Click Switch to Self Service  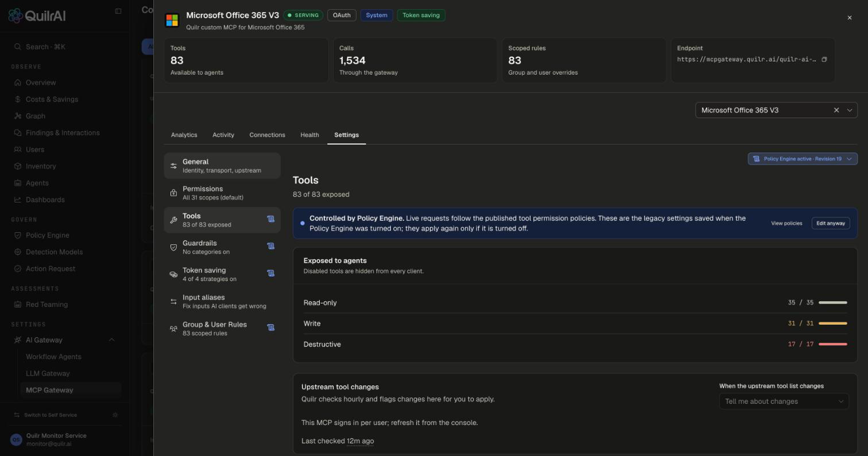[x=51, y=415]
